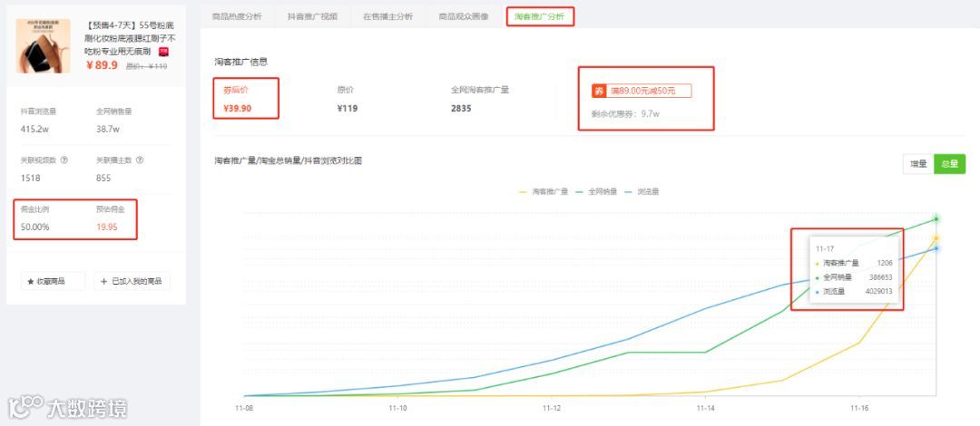Click the blue 浏览量 data point at chart end
The height and width of the screenshot is (426, 980).
point(936,248)
